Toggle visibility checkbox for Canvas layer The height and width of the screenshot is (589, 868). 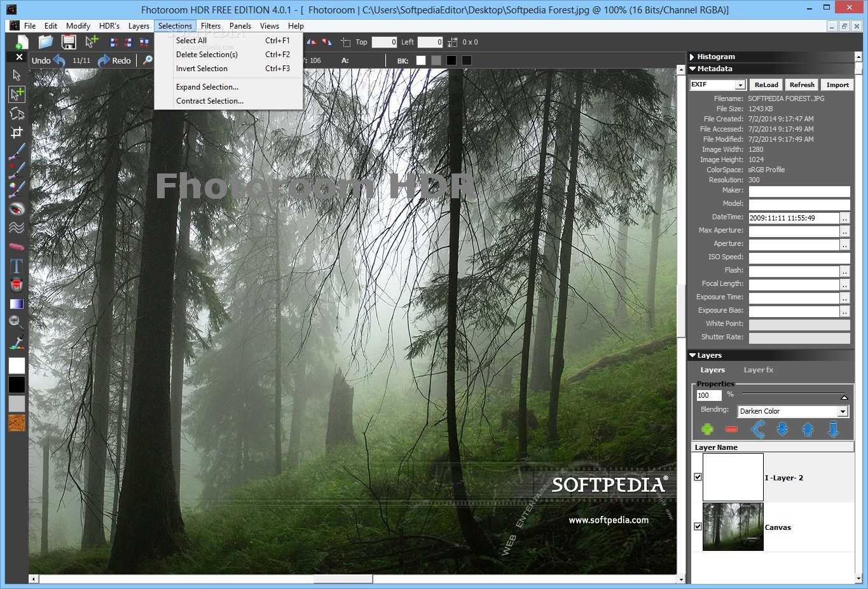tap(698, 526)
